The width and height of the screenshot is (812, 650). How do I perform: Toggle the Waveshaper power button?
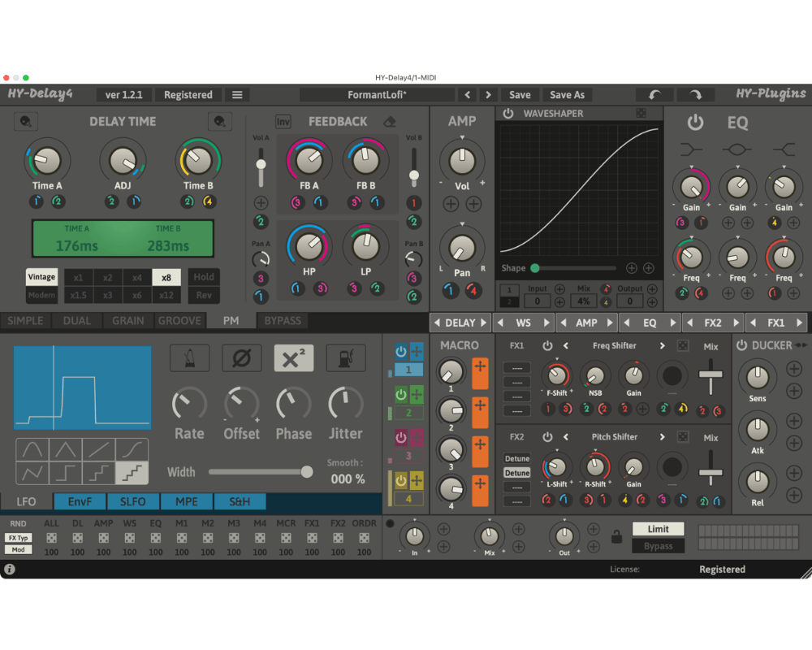click(508, 114)
